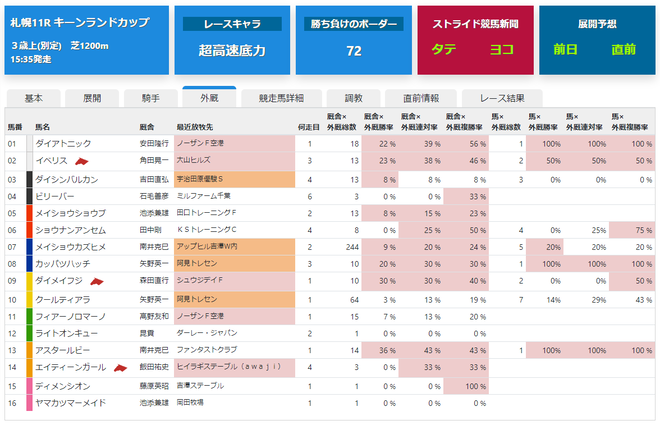Click the タテ link in ストライド競馬新聞
Screen dimensions: 660x425
444,50
